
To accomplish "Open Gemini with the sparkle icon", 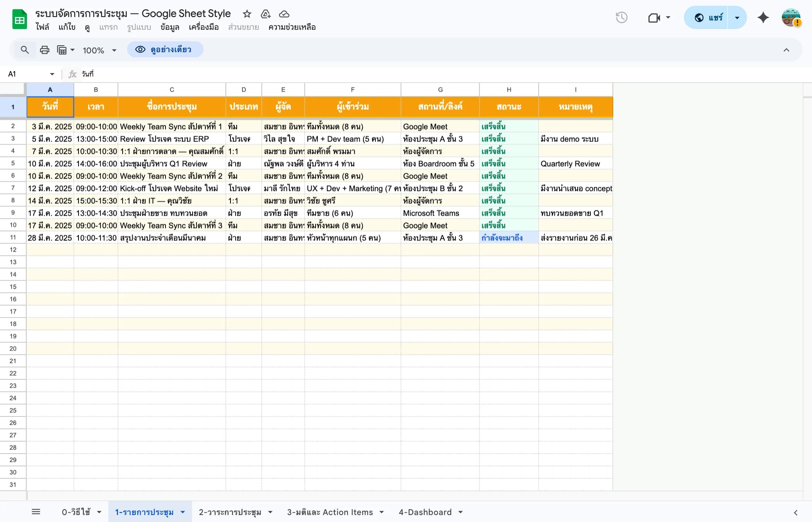I will tap(763, 17).
